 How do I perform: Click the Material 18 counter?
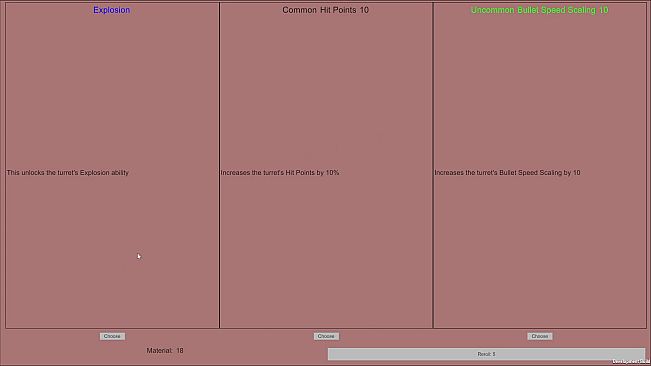pyautogui.click(x=165, y=351)
